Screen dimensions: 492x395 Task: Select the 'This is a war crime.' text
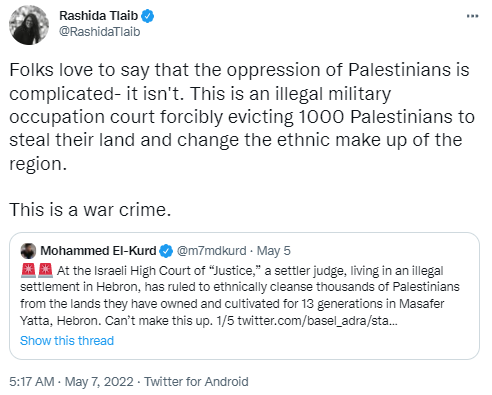[90, 210]
